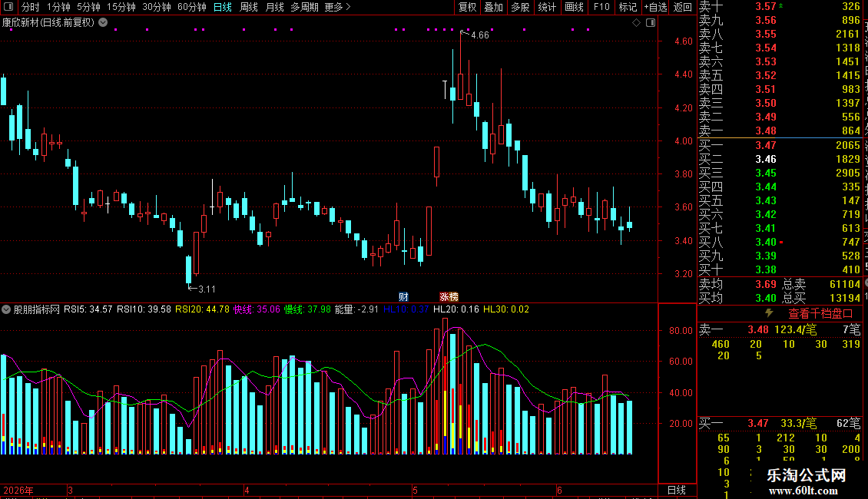
Task: Click the 返回 back button
Action: (x=683, y=7)
